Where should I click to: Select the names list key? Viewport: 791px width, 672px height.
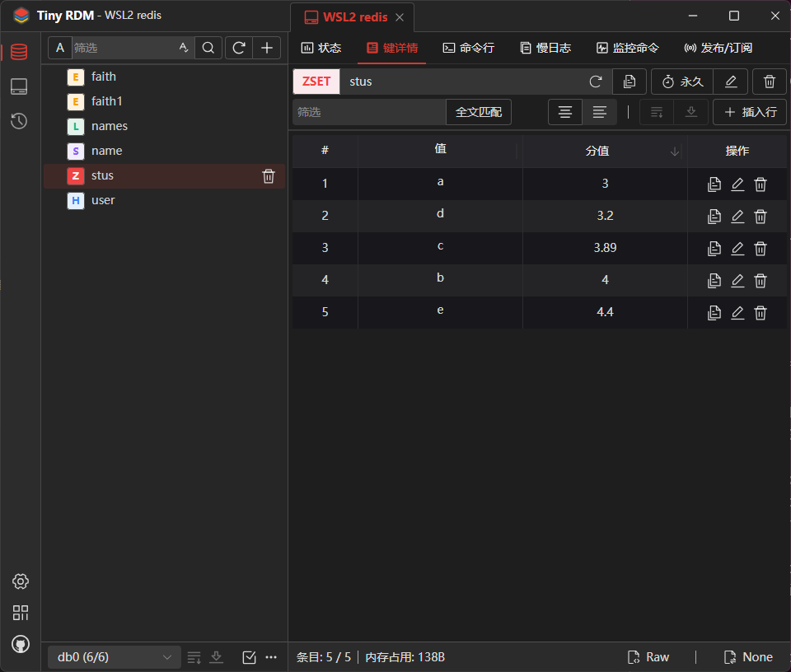165,126
